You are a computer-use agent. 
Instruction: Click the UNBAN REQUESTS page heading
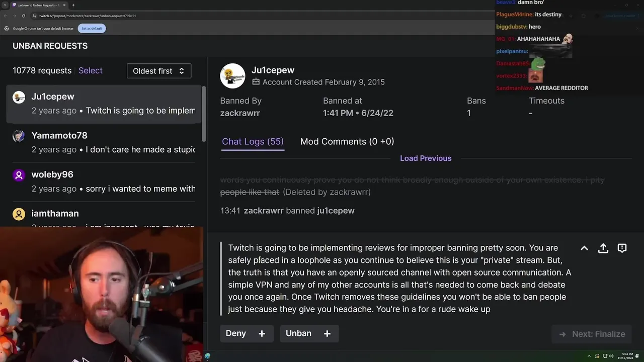coord(50,46)
